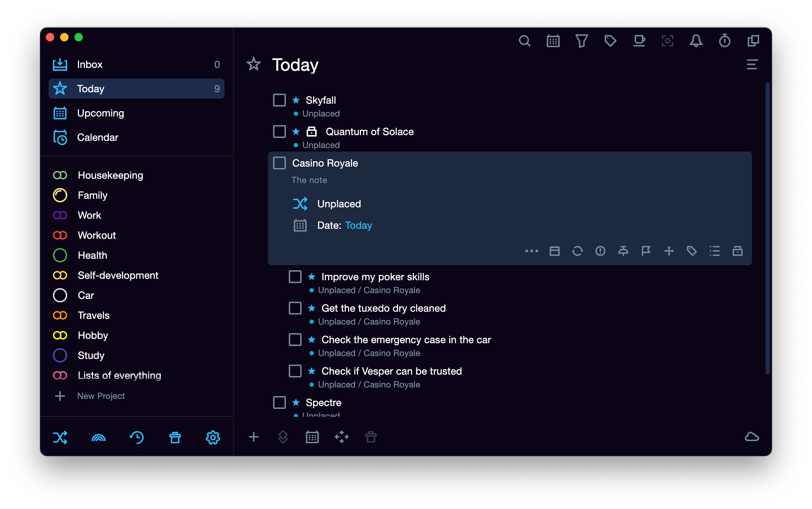Open the trash icon in sidebar bottom bar
Viewport: 812px width, 509px height.
(175, 438)
